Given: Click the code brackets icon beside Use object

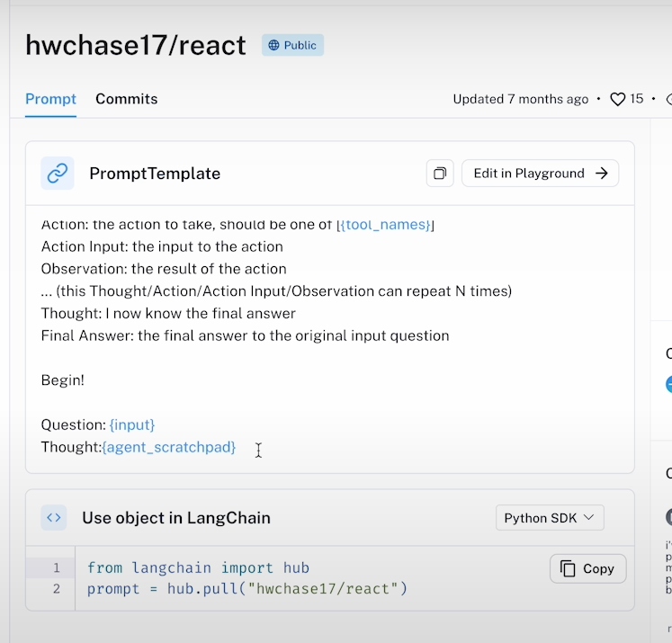Looking at the screenshot, I should (54, 517).
